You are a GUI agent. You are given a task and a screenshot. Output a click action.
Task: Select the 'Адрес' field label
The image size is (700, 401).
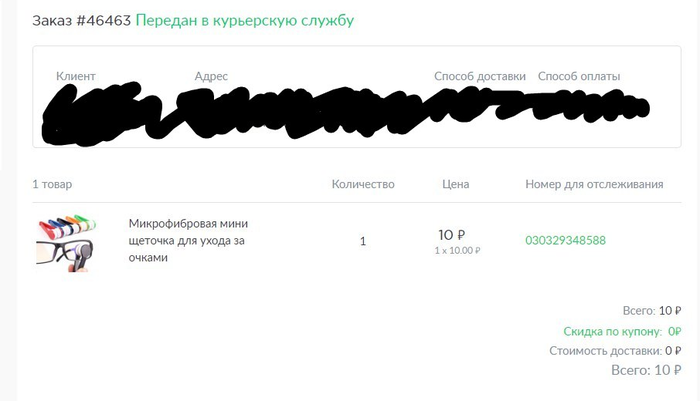211,76
